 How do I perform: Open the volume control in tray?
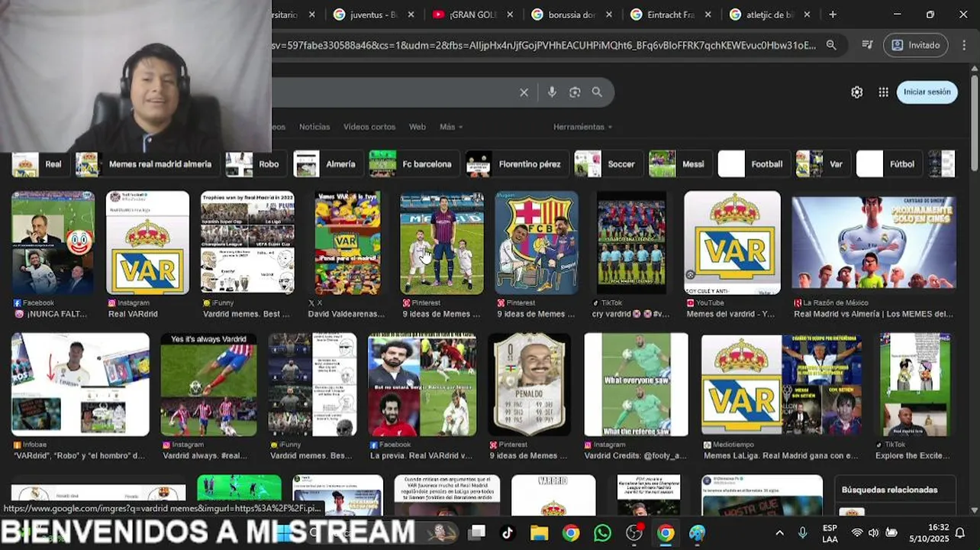(x=873, y=532)
